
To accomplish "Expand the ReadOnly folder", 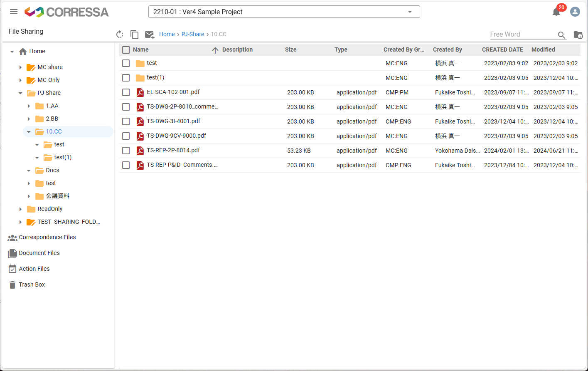I will tap(21, 209).
